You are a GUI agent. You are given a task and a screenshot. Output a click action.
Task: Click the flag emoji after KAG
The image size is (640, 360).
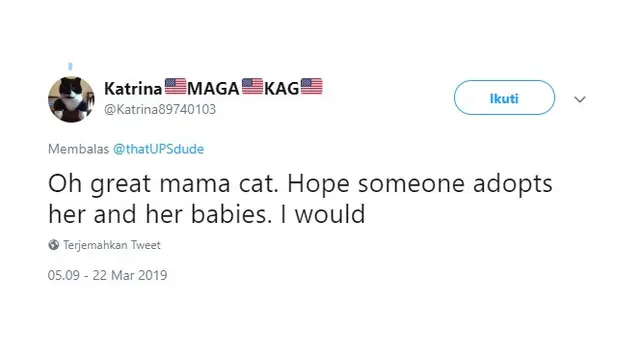point(311,87)
